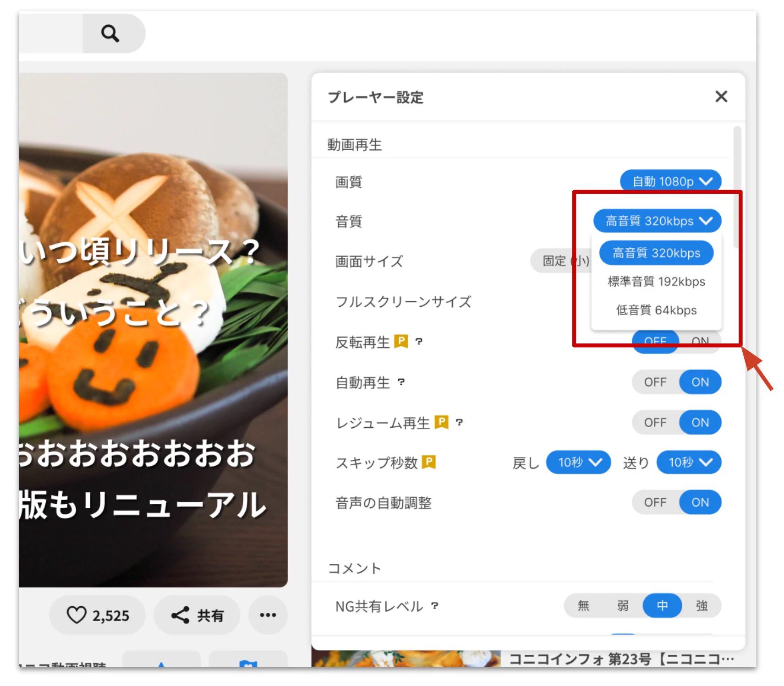Image resolution: width=784 pixels, height=686 pixels.
Task: Select 低音質 64kbps audio quality
Action: 656,310
